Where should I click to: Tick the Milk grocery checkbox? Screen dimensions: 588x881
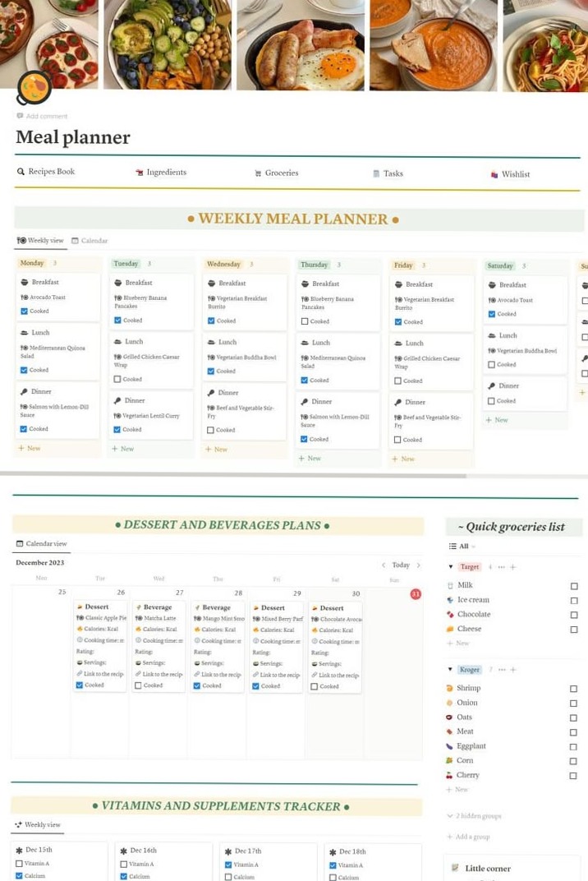(x=574, y=586)
